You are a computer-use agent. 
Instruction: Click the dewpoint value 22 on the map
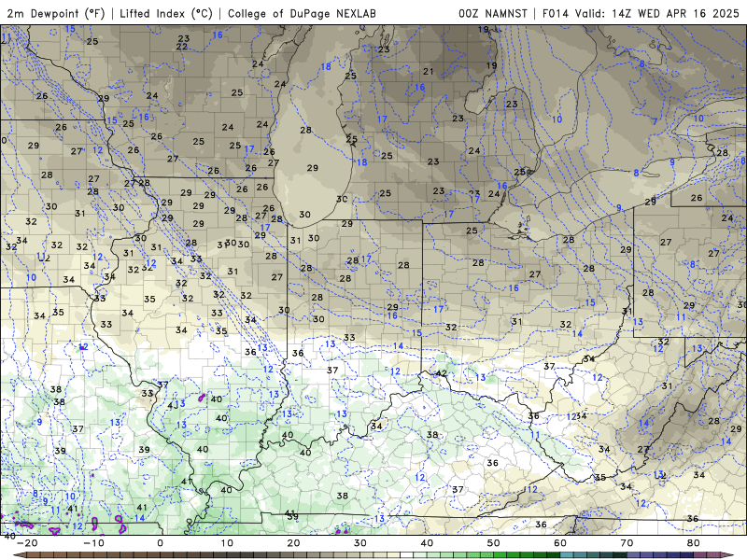[181, 47]
